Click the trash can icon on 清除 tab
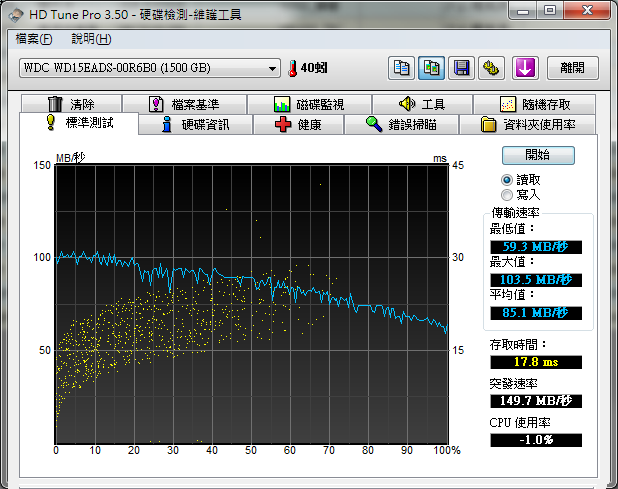Screen dimensions: 618x489 tap(55, 104)
